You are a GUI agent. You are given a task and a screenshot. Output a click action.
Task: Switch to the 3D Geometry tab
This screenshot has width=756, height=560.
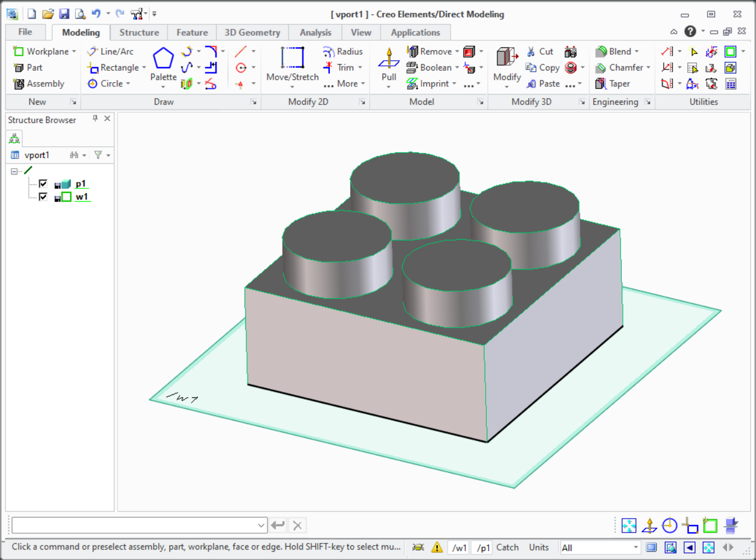(252, 33)
